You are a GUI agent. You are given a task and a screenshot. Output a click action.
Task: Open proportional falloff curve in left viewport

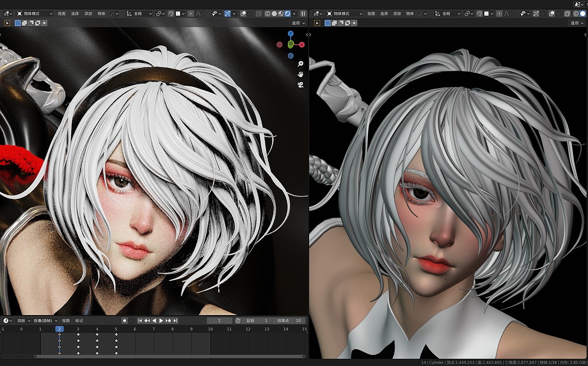coord(199,14)
